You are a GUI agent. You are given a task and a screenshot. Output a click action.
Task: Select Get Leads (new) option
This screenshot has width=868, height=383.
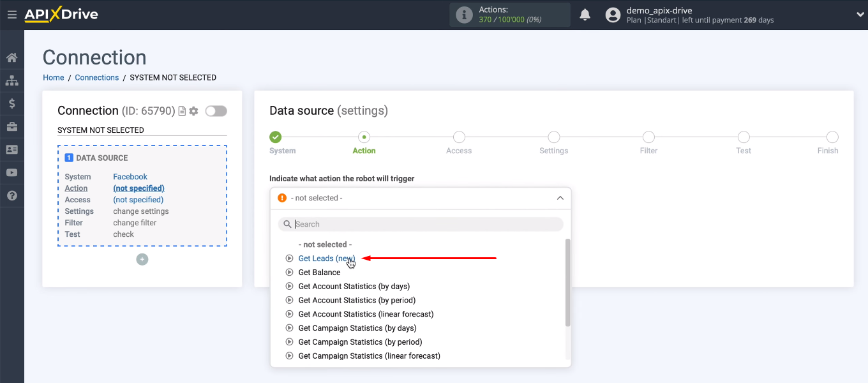(x=327, y=259)
